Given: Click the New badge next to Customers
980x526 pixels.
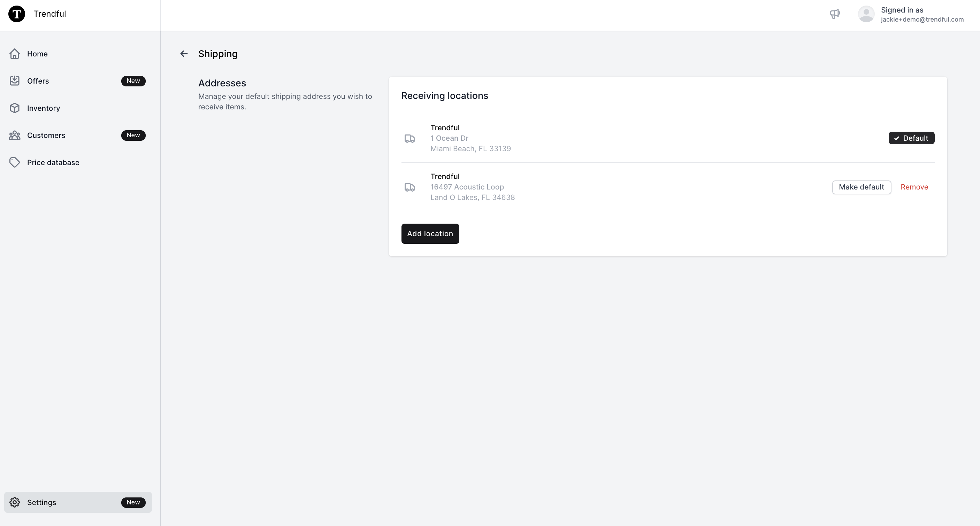Looking at the screenshot, I should click(x=133, y=135).
